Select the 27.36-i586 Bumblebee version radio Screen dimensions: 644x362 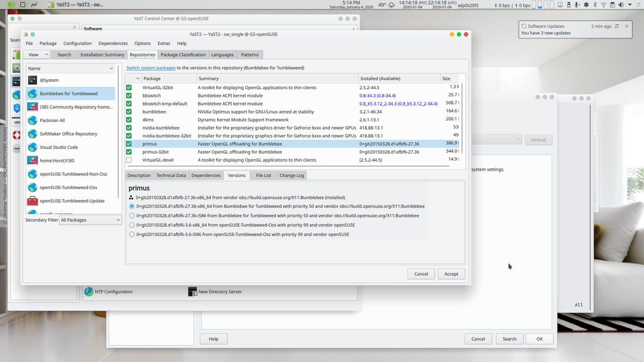pos(132,215)
